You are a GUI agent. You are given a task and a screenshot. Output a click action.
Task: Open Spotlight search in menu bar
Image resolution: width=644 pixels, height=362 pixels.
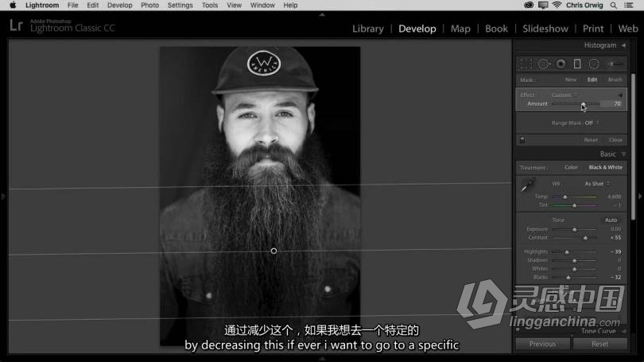click(x=613, y=6)
